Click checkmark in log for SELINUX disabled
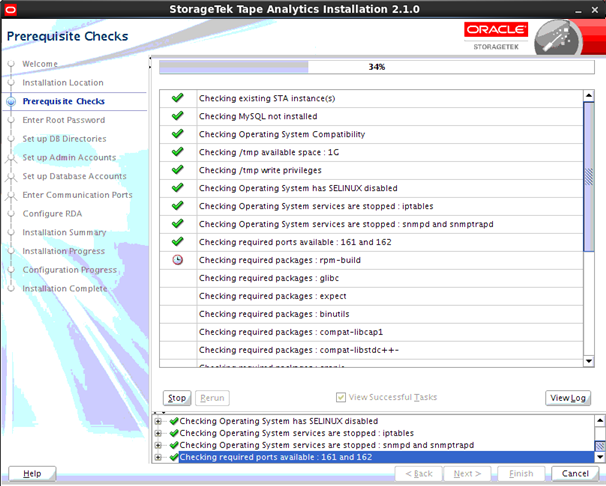 [174, 421]
